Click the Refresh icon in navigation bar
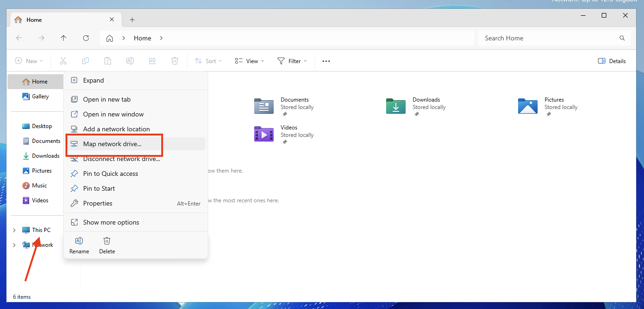The width and height of the screenshot is (644, 309). pos(86,38)
